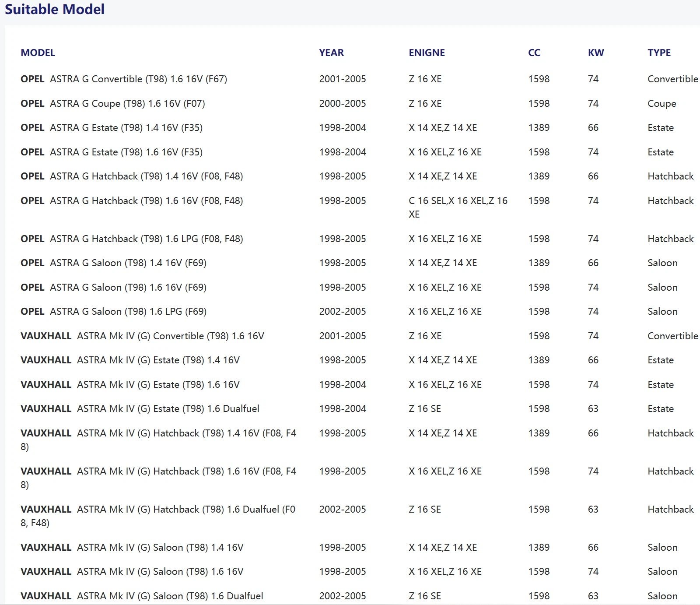Screen dimensions: 700x605
Task: Select 'OPEL ASTRA G Estate (T98) 1.4 16V (F35)'
Action: [112, 128]
